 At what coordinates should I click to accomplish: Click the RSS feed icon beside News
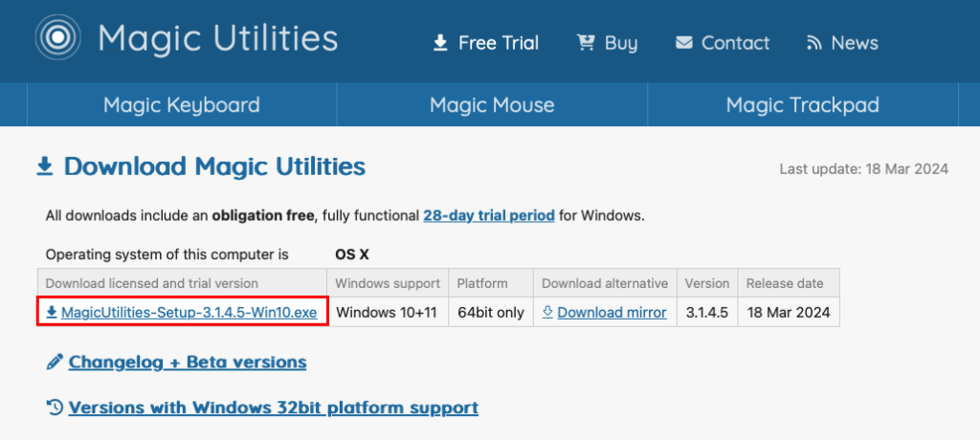pyautogui.click(x=814, y=43)
